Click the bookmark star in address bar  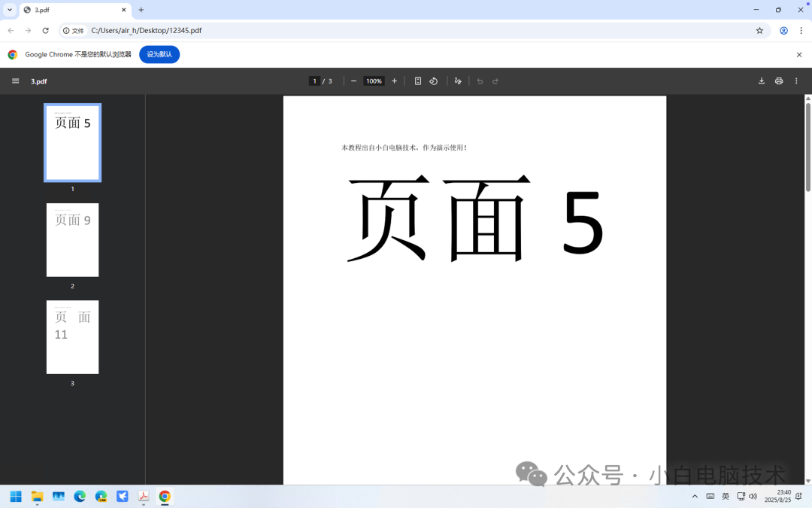(759, 31)
